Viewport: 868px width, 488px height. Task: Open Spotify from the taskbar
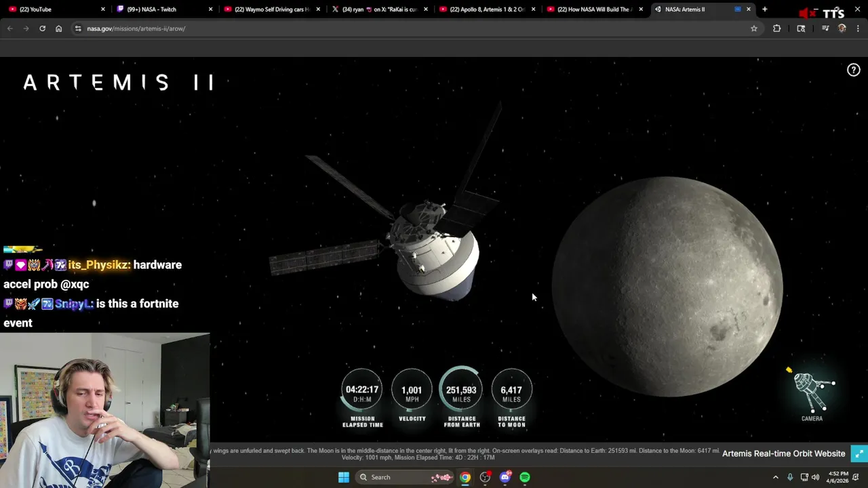[x=525, y=477]
